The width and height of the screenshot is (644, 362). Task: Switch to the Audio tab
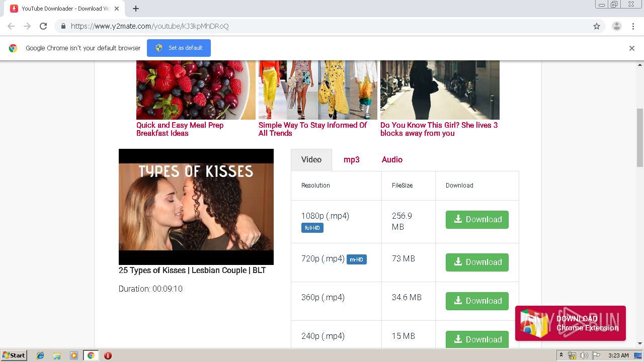click(x=392, y=159)
